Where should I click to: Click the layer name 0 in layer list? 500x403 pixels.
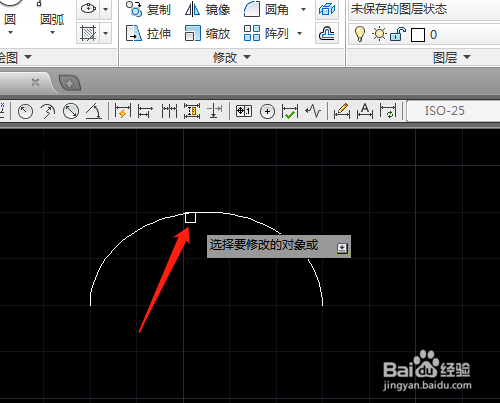(x=433, y=35)
